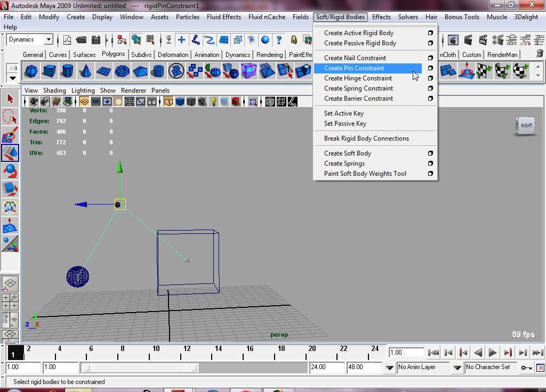Click the auto keyframe key icon
546x392 pixels.
coord(526,367)
